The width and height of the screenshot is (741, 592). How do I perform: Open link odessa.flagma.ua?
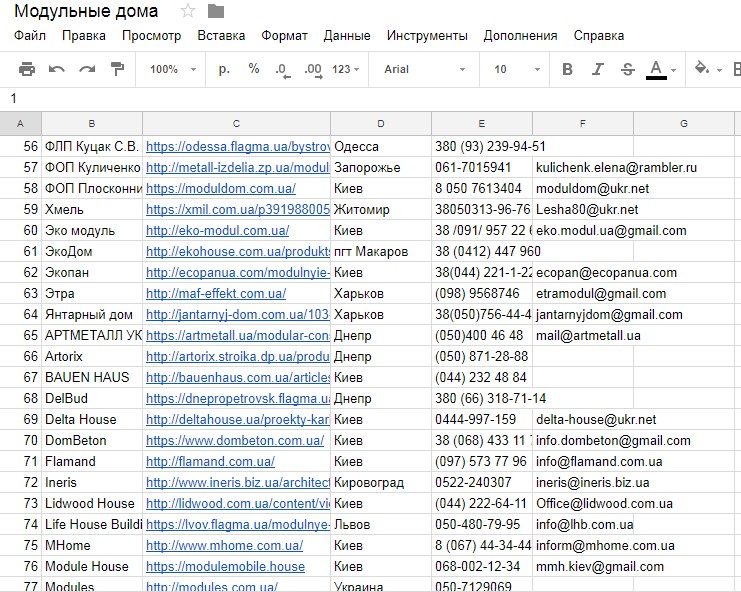pos(238,146)
